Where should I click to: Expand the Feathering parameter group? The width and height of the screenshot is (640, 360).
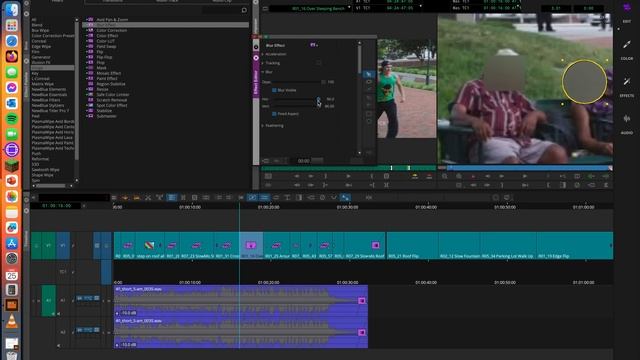pyautogui.click(x=263, y=125)
